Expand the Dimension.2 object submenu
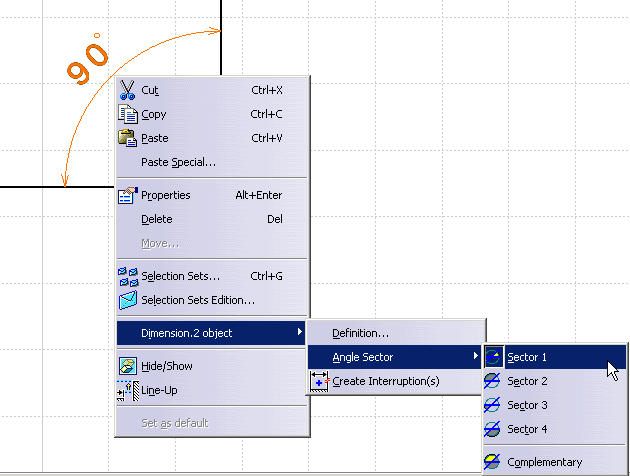 coord(212,333)
